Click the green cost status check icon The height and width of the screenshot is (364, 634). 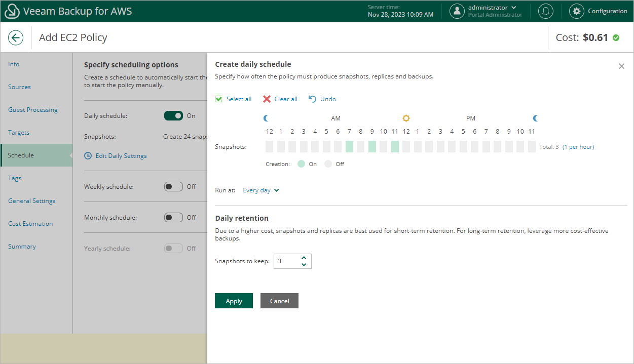(616, 37)
